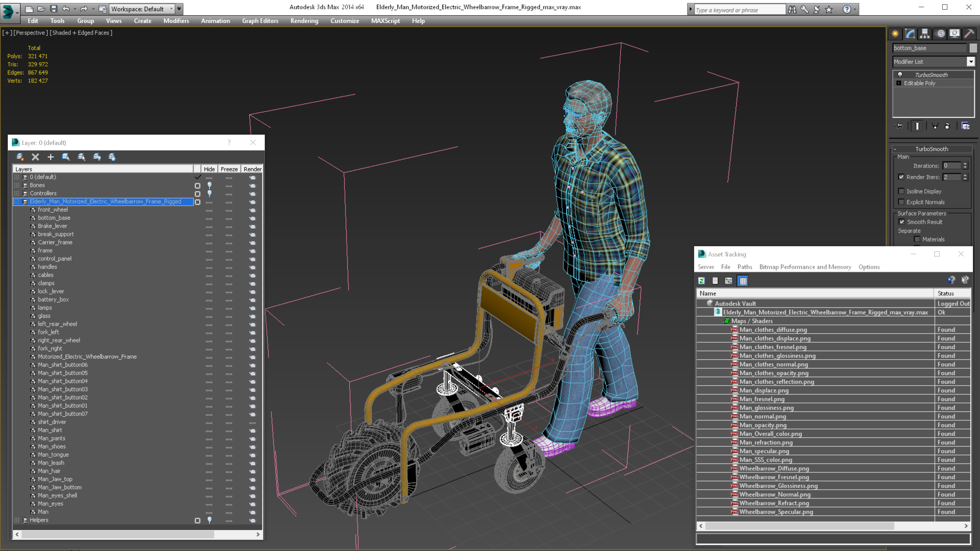Image resolution: width=980 pixels, height=551 pixels.
Task: Click the Undo arrow icon
Action: [x=66, y=9]
